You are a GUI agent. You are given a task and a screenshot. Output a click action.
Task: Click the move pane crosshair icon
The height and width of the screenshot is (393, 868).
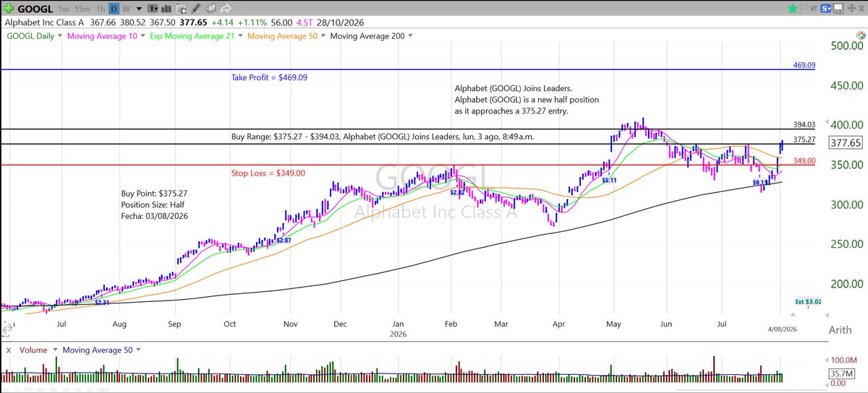coord(851,8)
